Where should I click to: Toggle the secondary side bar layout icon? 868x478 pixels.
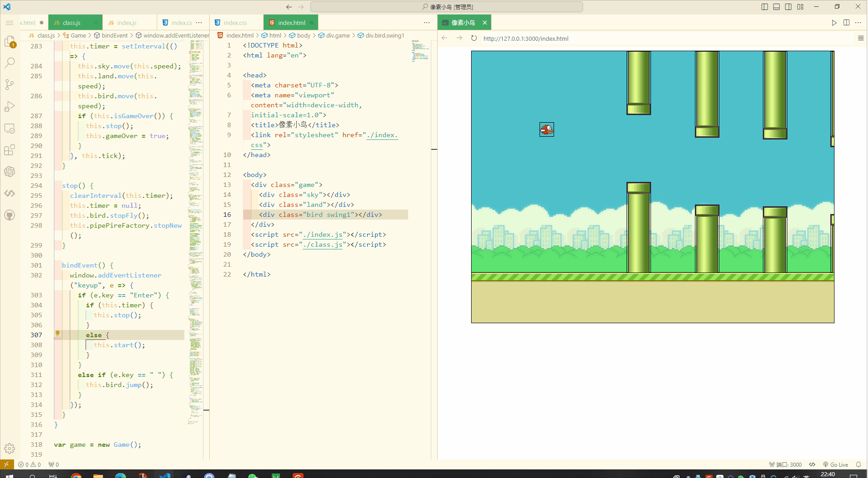pyautogui.click(x=788, y=7)
